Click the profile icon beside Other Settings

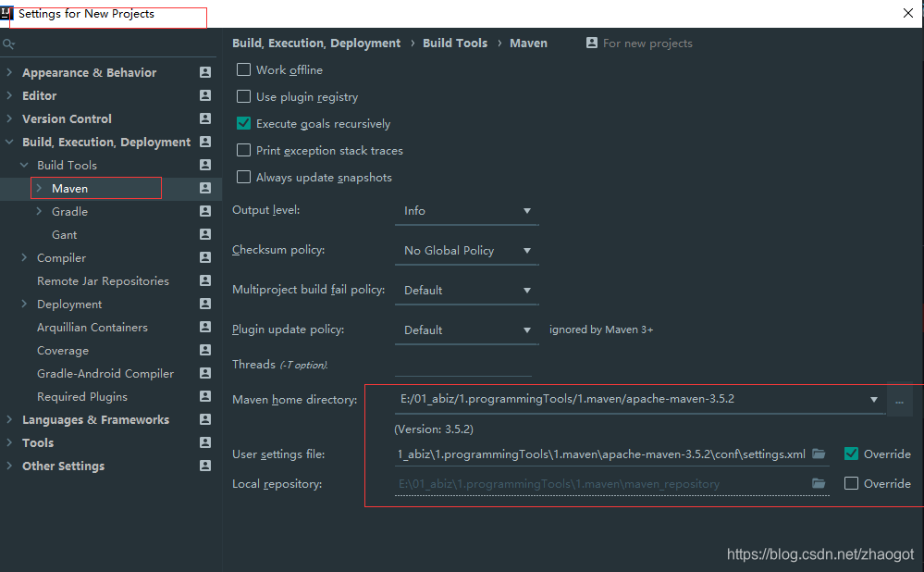coord(205,466)
